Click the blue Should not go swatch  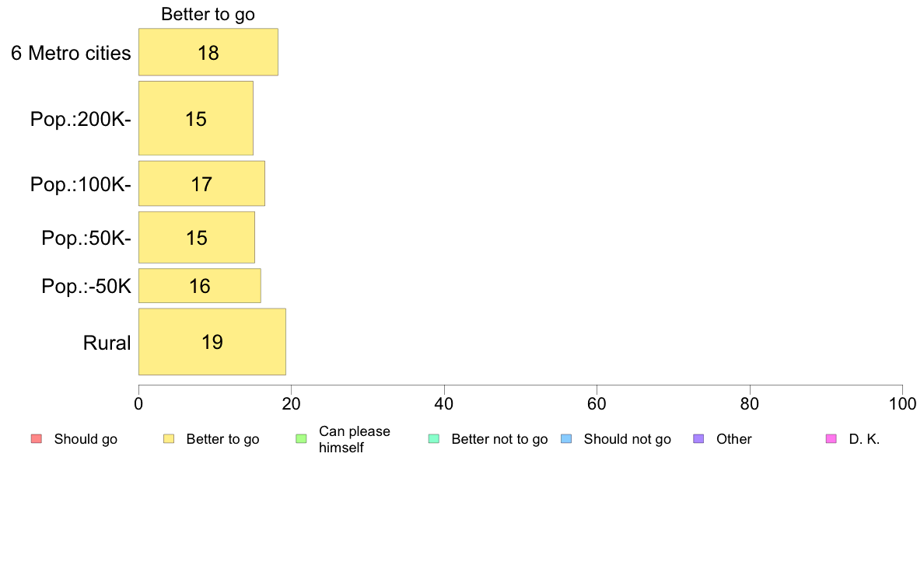coord(566,439)
